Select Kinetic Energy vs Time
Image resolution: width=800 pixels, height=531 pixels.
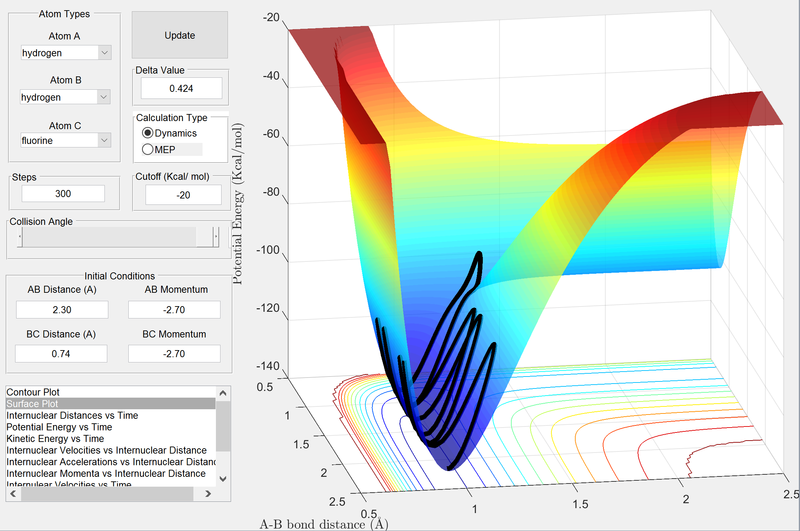click(111, 439)
